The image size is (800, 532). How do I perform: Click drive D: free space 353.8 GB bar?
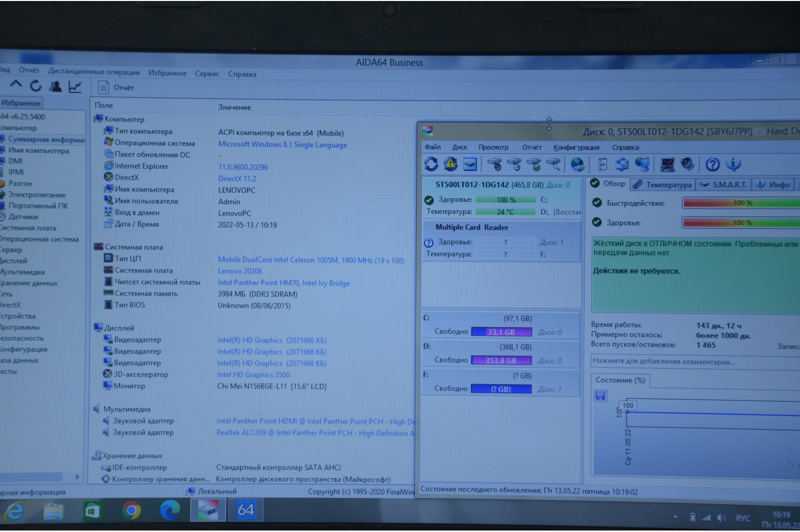tap(501, 360)
